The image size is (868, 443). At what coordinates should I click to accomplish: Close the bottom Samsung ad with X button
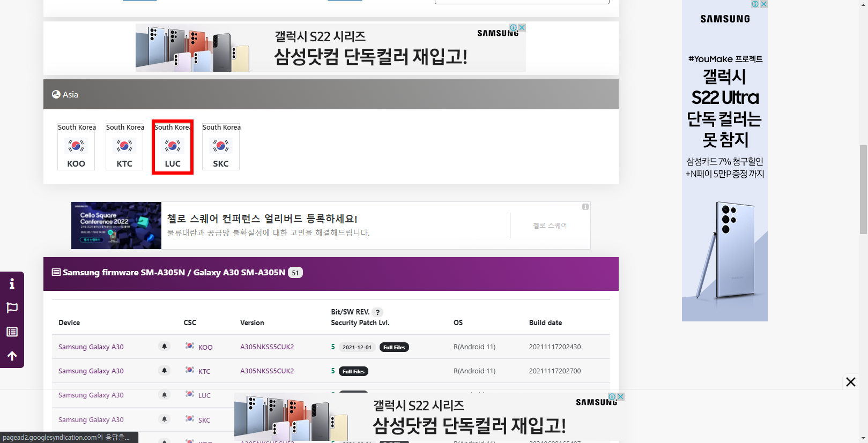tap(850, 382)
